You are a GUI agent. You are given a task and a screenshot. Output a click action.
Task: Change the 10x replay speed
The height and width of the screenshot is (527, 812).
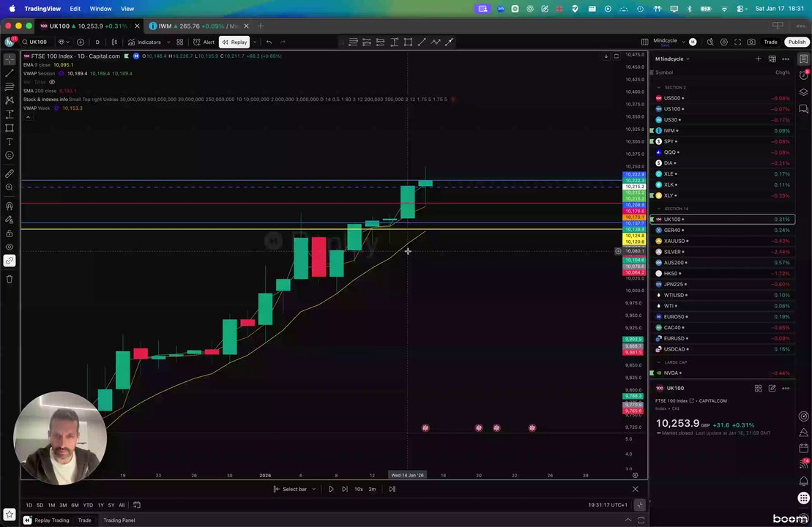point(358,489)
